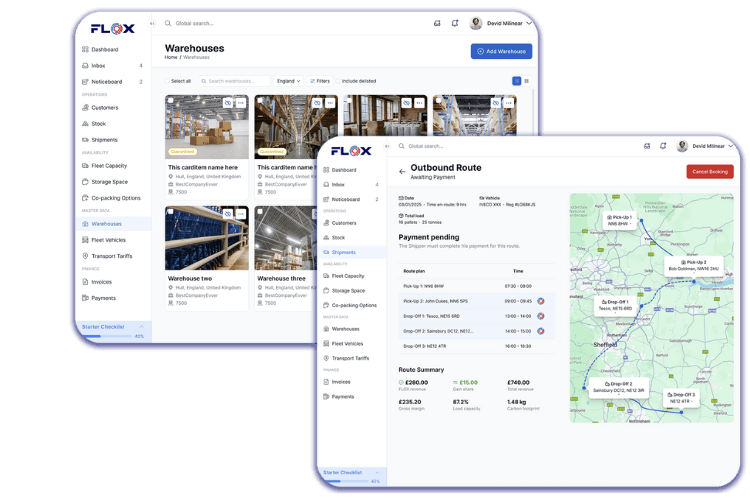
Task: Click the Drop-Off 3 NE12 4TR map label
Action: 681,398
